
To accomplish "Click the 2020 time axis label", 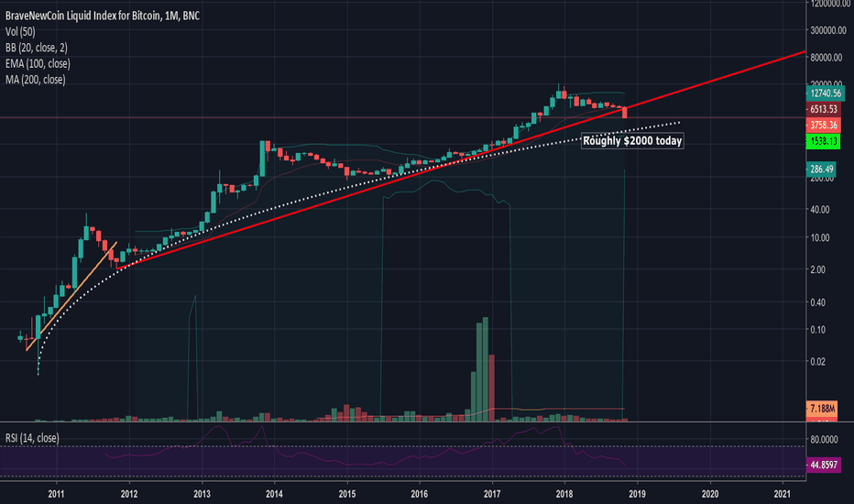I will [710, 494].
